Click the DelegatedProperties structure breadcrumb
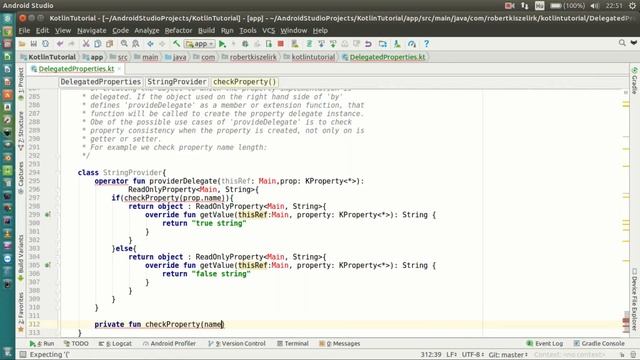The width and height of the screenshot is (640, 360). 100,82
